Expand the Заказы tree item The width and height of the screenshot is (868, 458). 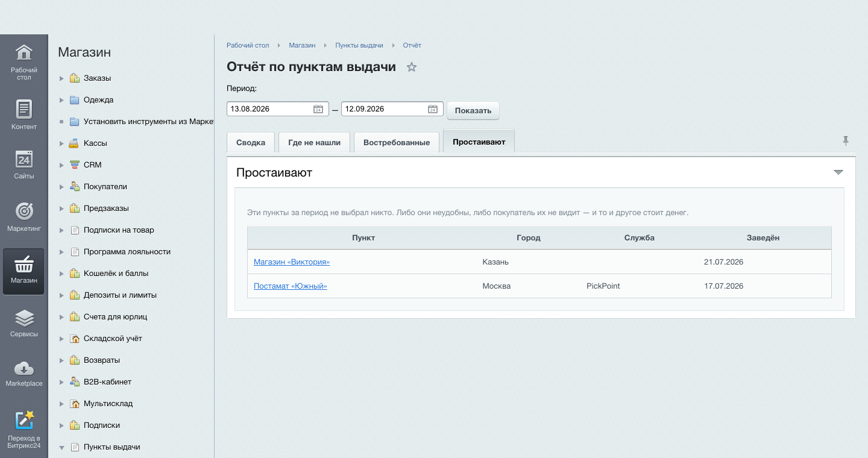point(61,78)
